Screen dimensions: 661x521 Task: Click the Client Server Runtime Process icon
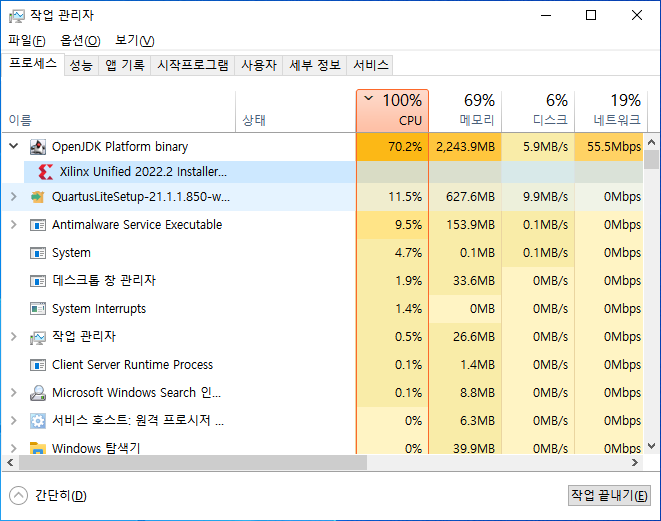pos(38,365)
